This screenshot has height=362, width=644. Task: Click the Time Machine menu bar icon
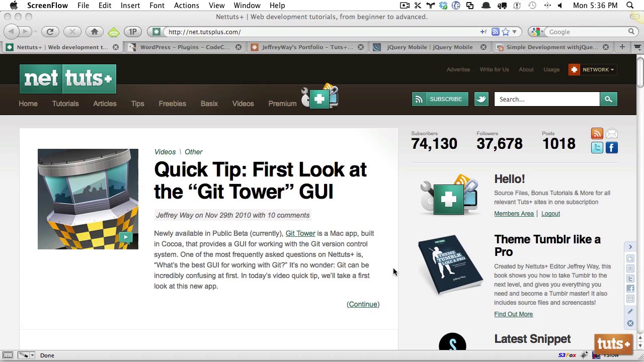(532, 6)
